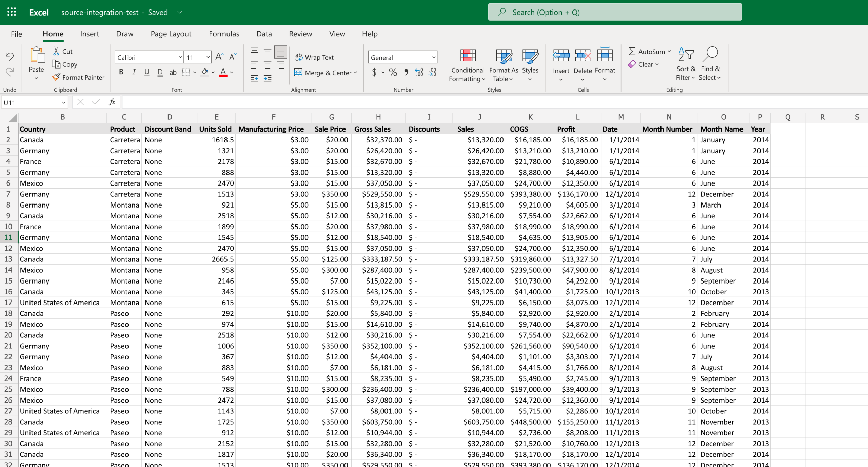868x467 pixels.
Task: Toggle italic formatting
Action: (x=134, y=72)
